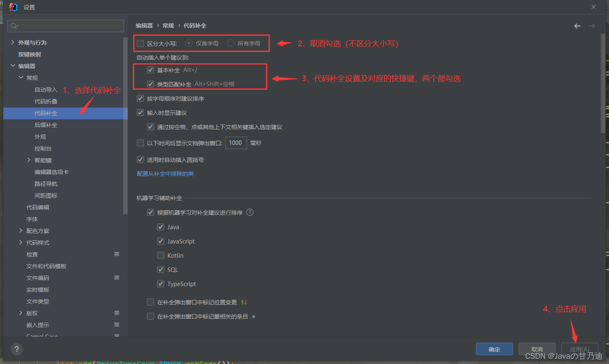Open 代码编辑 settings page
The height and width of the screenshot is (364, 609).
coord(38,207)
